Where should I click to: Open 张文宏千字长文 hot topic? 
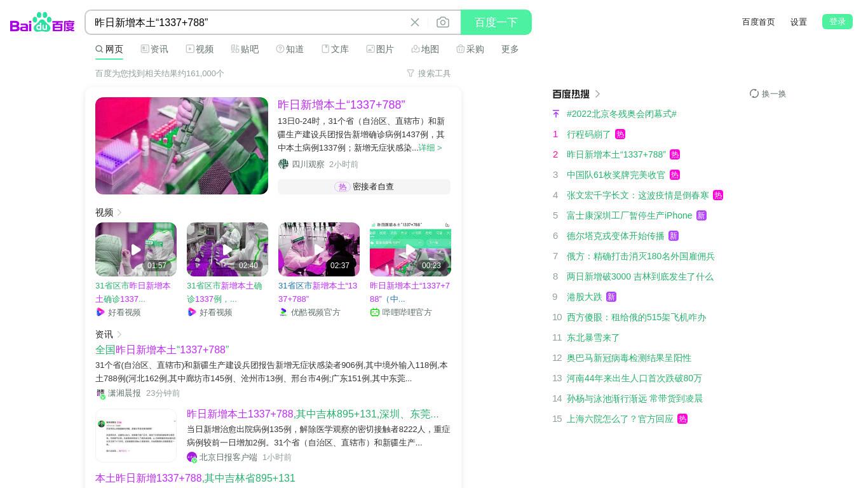[638, 195]
